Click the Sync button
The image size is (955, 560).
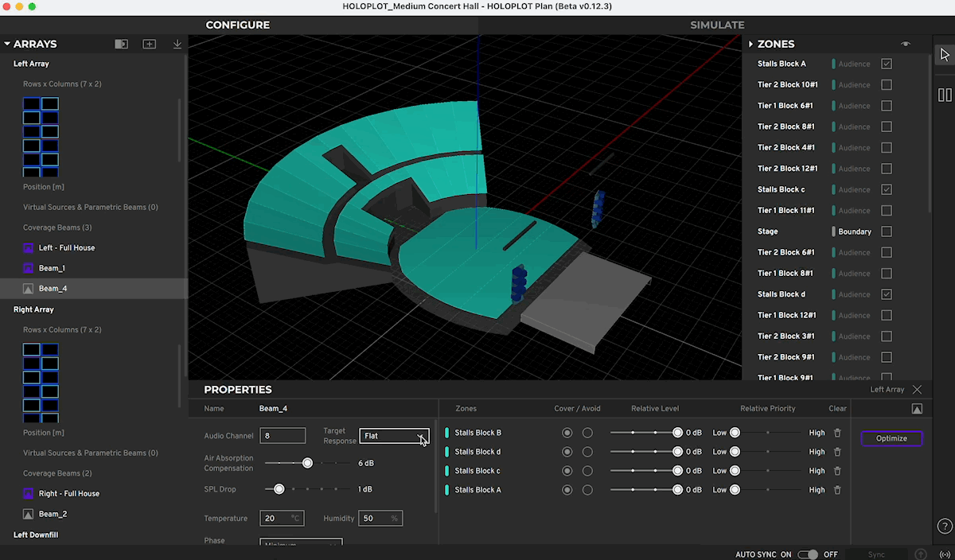pos(876,554)
